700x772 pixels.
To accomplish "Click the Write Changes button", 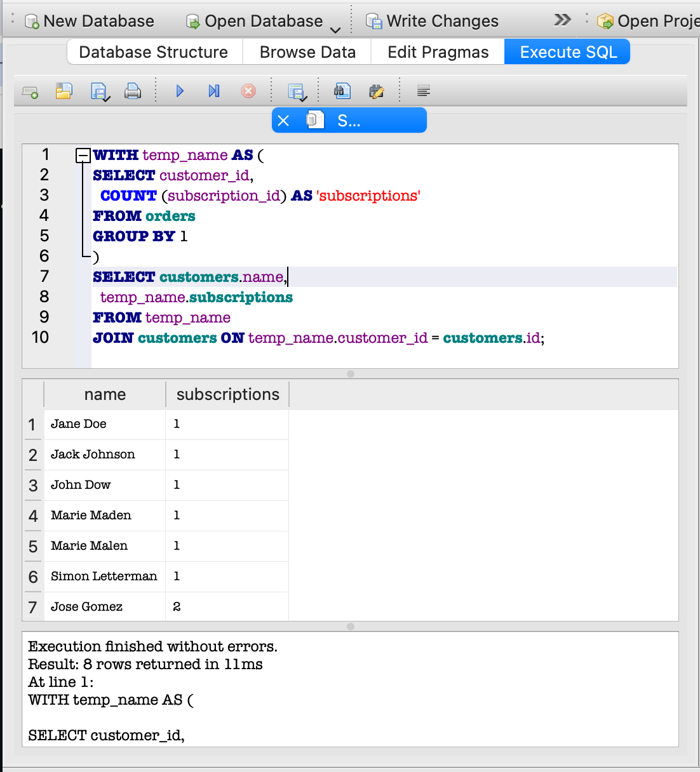I will (433, 21).
